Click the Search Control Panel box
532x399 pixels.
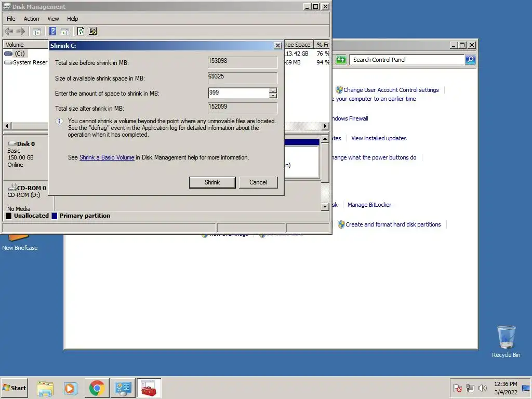click(406, 60)
